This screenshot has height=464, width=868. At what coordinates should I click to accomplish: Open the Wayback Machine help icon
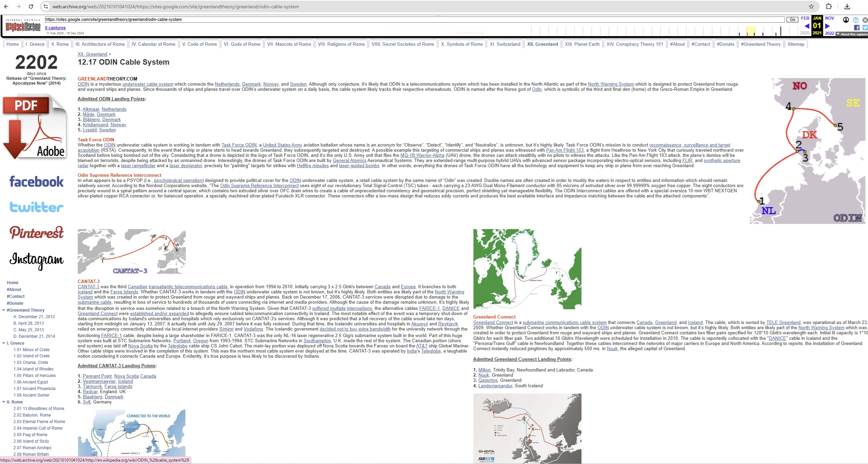pyautogui.click(x=856, y=20)
